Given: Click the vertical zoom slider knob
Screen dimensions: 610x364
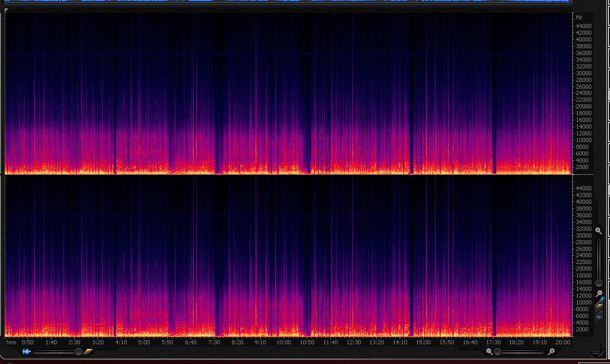Looking at the screenshot, I should [x=599, y=283].
